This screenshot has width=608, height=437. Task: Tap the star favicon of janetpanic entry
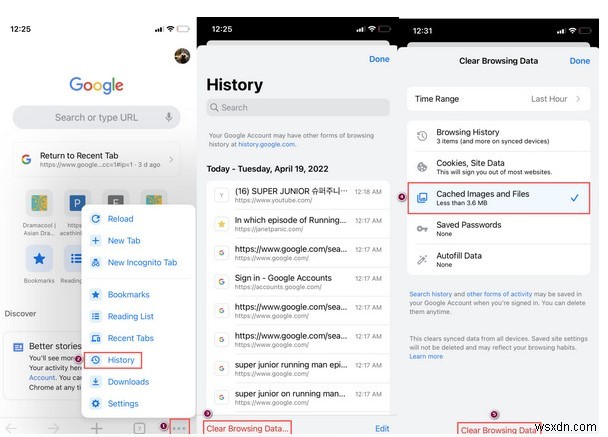tap(221, 224)
